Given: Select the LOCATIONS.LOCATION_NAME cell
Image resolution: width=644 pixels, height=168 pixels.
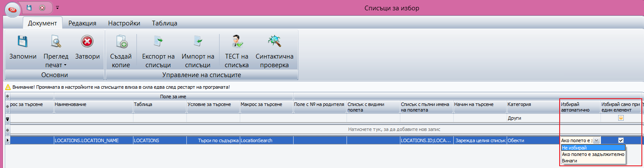Looking at the screenshot, I should (x=93, y=140).
